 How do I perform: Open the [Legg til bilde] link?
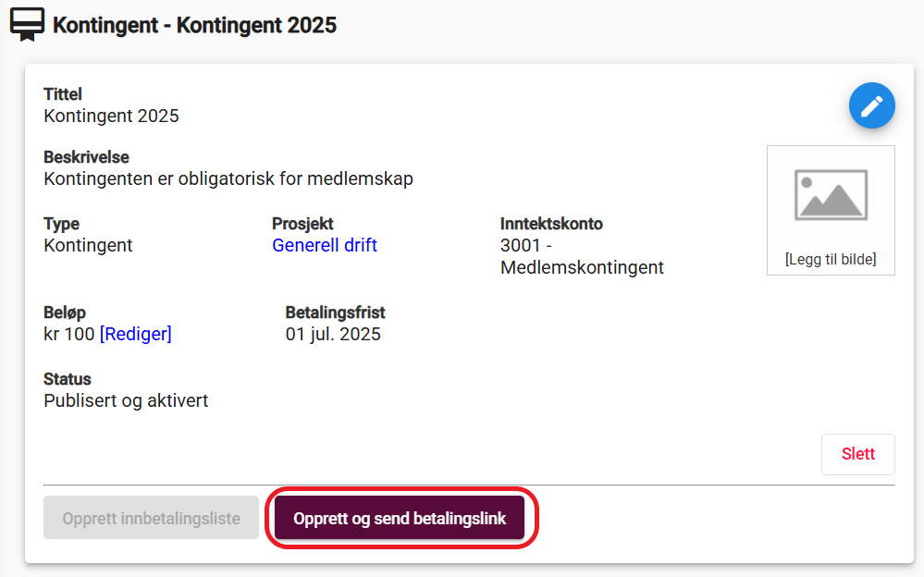point(831,259)
